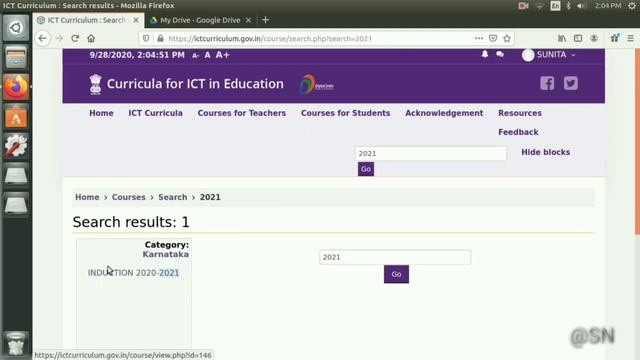Reload the current page
Screen dimensions: 640x360
(75, 38)
